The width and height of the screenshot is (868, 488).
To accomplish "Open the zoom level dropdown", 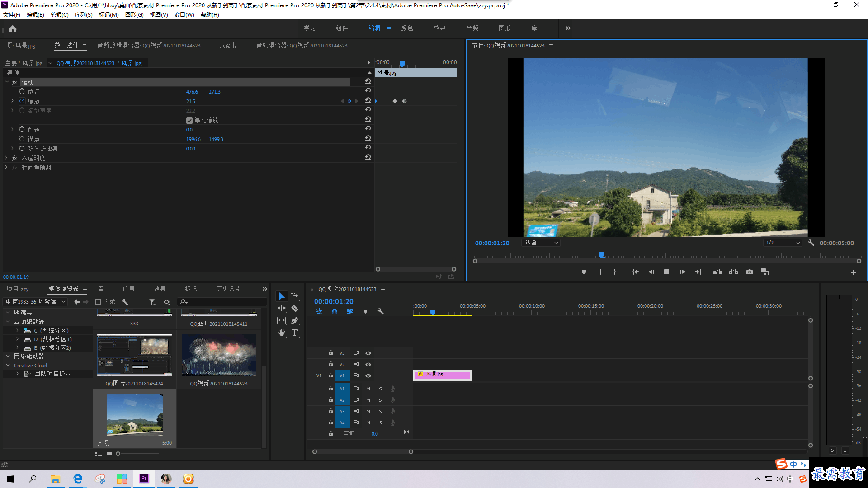I will point(541,243).
